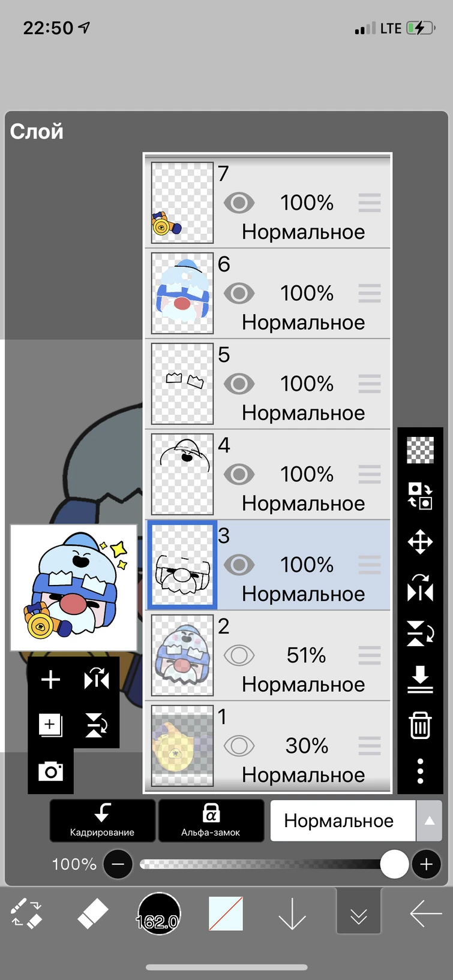Select the eraser tool in bottom bar
This screenshot has height=980, width=453.
[x=93, y=914]
